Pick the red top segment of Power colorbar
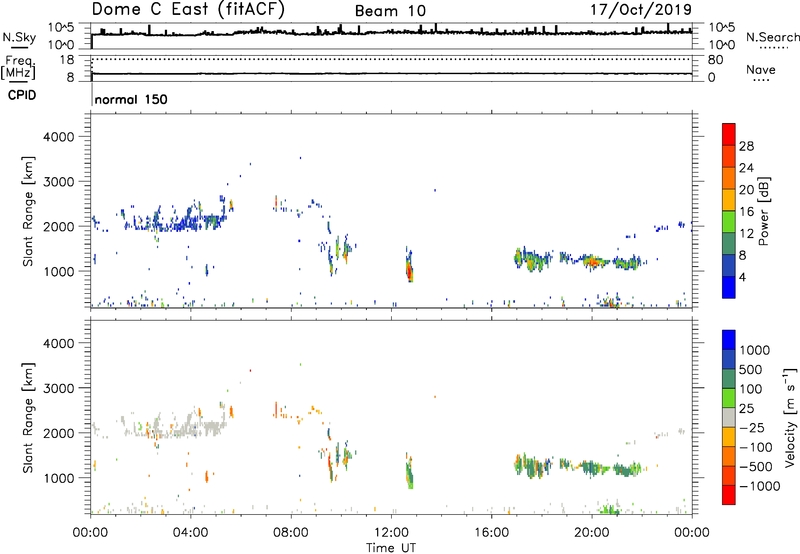800x554 pixels. click(x=729, y=134)
